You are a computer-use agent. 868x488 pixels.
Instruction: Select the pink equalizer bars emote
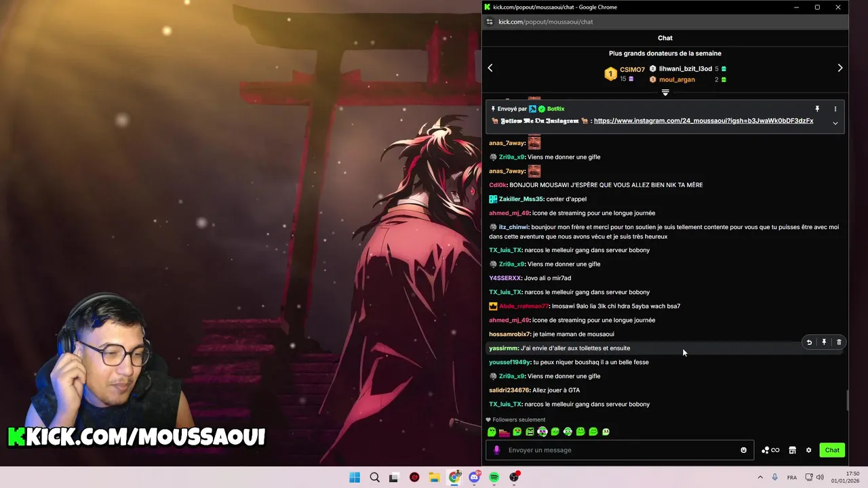click(504, 432)
